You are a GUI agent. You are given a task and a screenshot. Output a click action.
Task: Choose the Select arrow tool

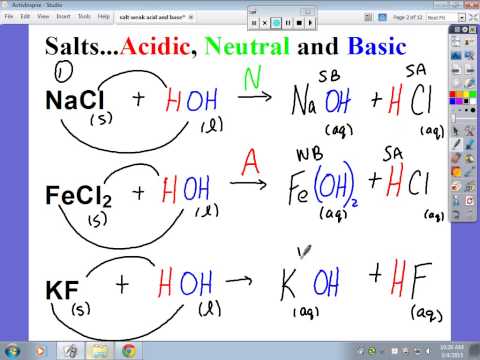455,131
